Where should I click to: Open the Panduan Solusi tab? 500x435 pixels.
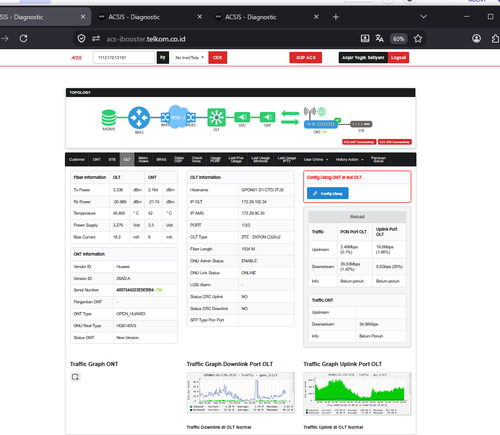378,160
